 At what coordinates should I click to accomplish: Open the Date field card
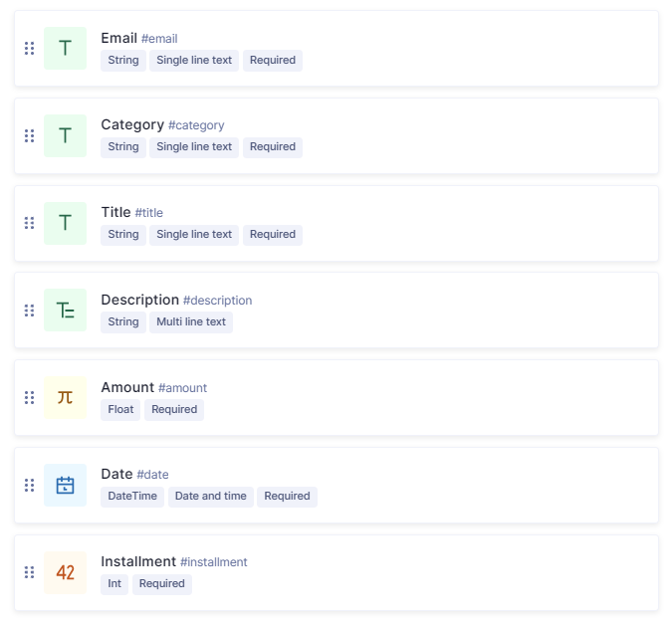pyautogui.click(x=336, y=485)
